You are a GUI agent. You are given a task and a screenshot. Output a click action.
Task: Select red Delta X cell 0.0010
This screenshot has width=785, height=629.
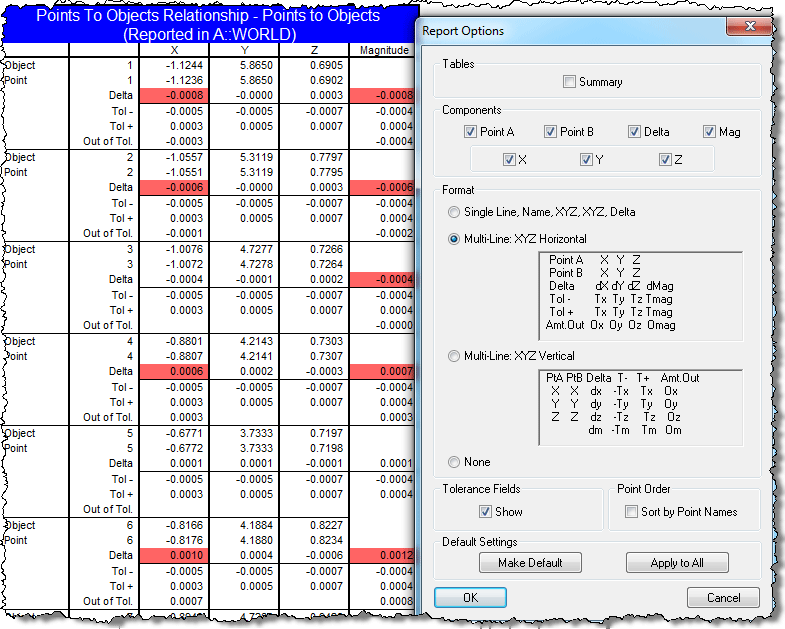tap(174, 555)
